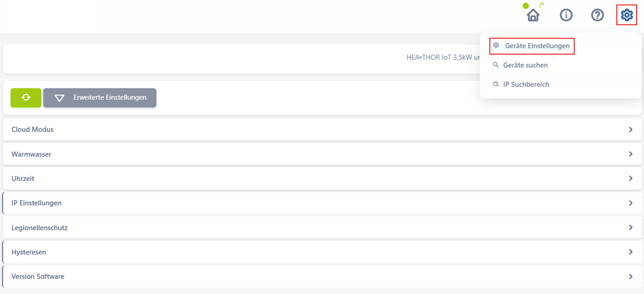The height and width of the screenshot is (294, 644).
Task: Toggle Erweiterte Einstellungen button
Action: (x=100, y=98)
